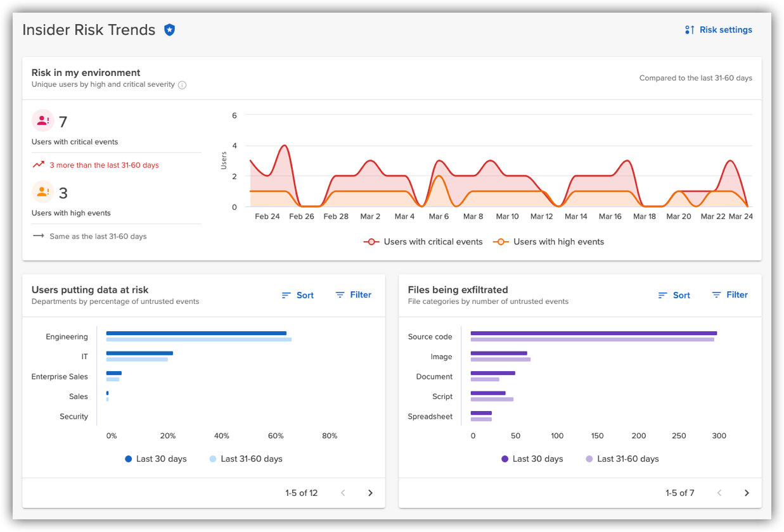Go to next page of departments list
The width and height of the screenshot is (784, 532).
point(371,493)
